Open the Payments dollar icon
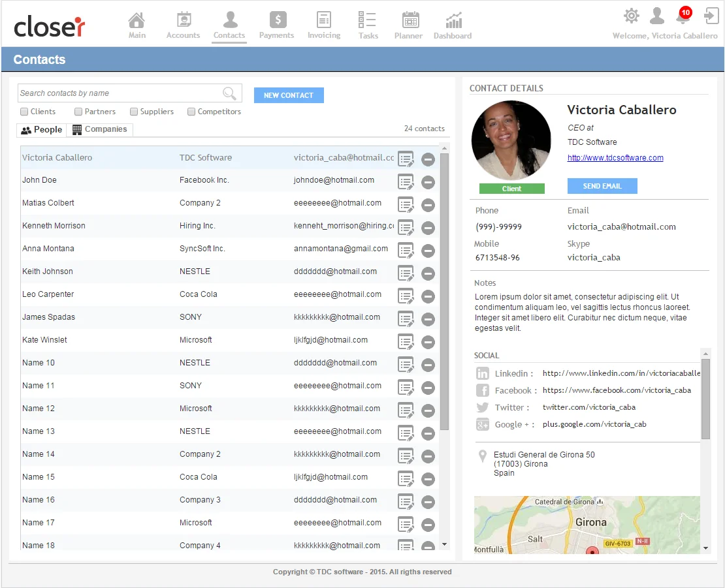Screen dimensions: 725x588 (278, 20)
